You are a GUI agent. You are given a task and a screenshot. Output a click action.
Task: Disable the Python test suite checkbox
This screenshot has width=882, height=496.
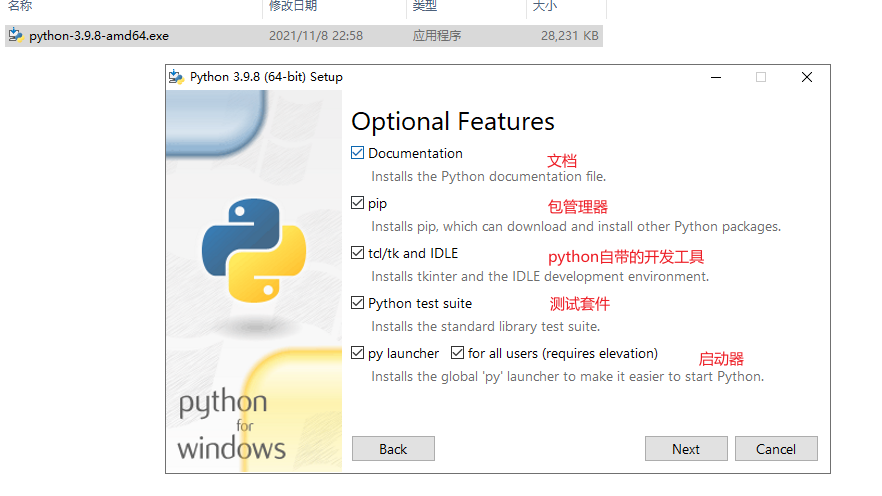357,303
